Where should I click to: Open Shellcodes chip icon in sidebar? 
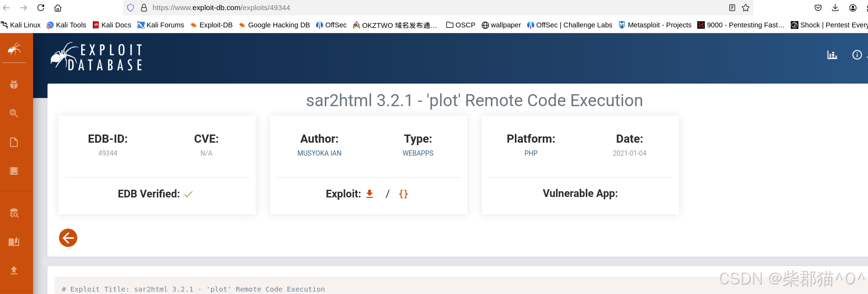[14, 171]
